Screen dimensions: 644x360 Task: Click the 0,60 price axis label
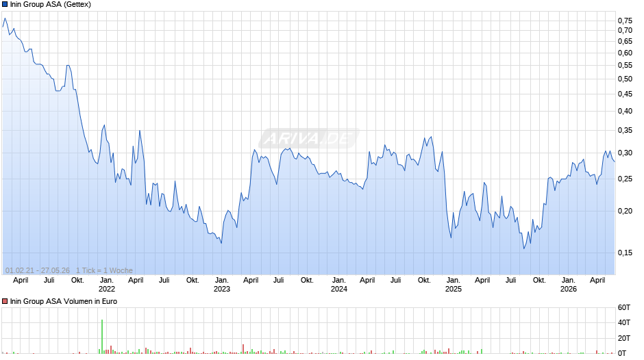click(x=625, y=53)
